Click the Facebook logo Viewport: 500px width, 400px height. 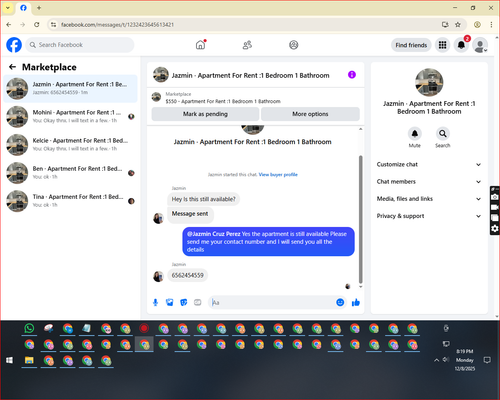(x=14, y=45)
